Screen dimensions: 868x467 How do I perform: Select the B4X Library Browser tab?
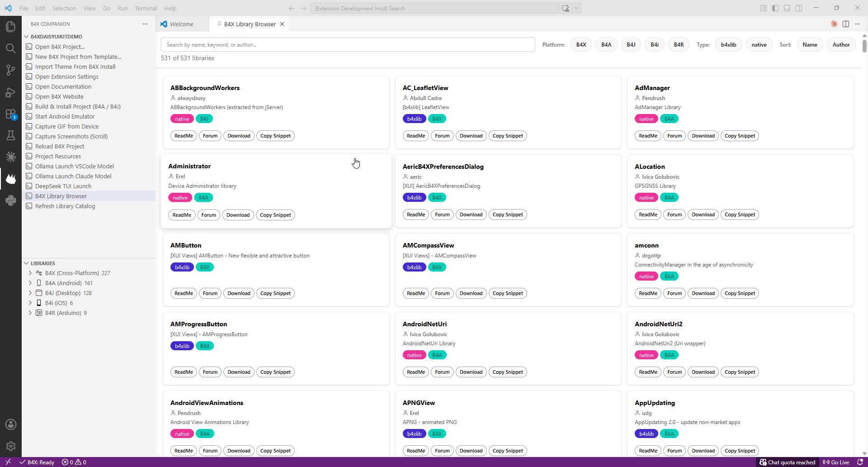tap(250, 24)
